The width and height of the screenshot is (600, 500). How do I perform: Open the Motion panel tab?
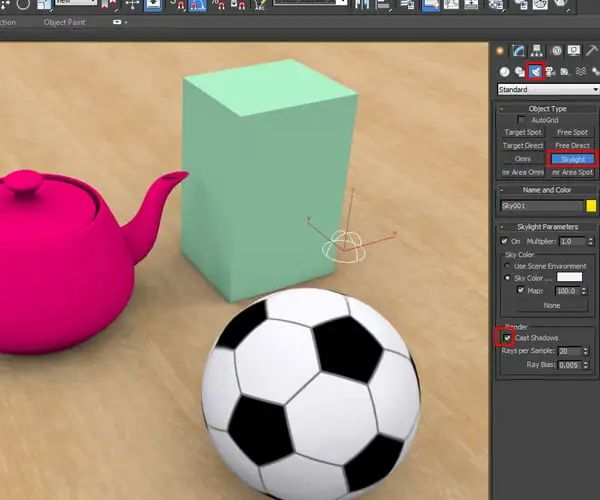(556, 50)
